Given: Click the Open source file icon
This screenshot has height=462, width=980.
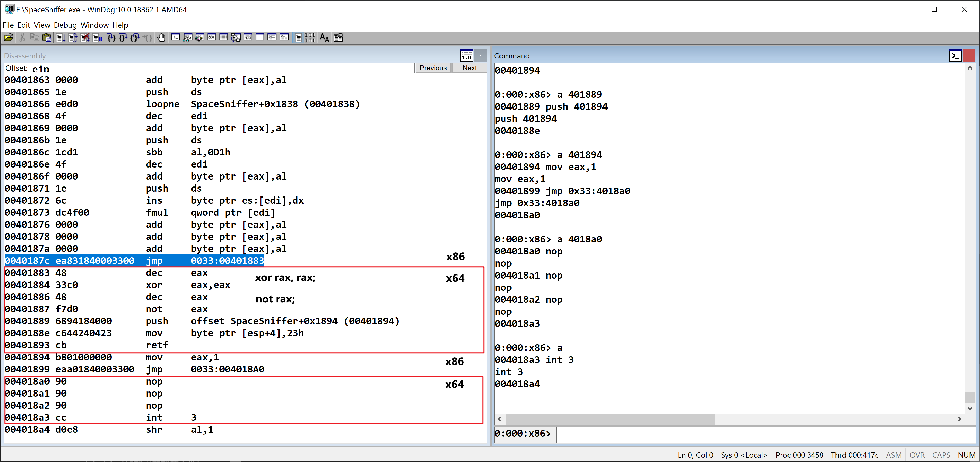Looking at the screenshot, I should tap(8, 37).
